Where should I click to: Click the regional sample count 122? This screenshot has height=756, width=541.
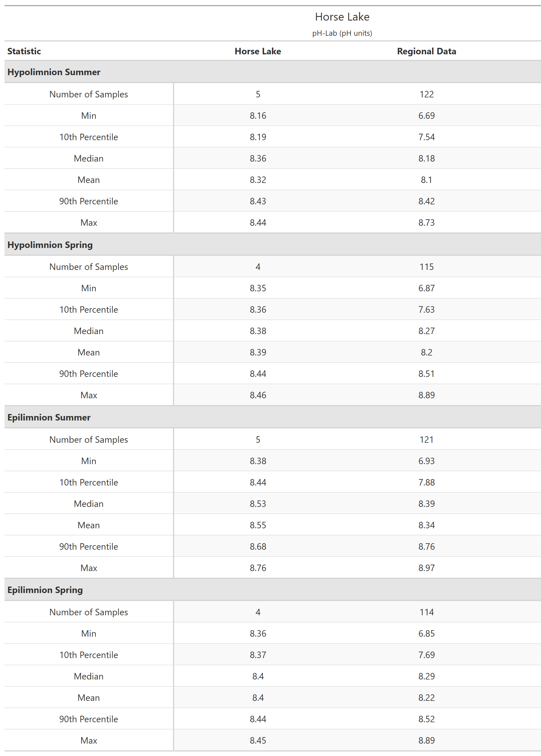426,94
